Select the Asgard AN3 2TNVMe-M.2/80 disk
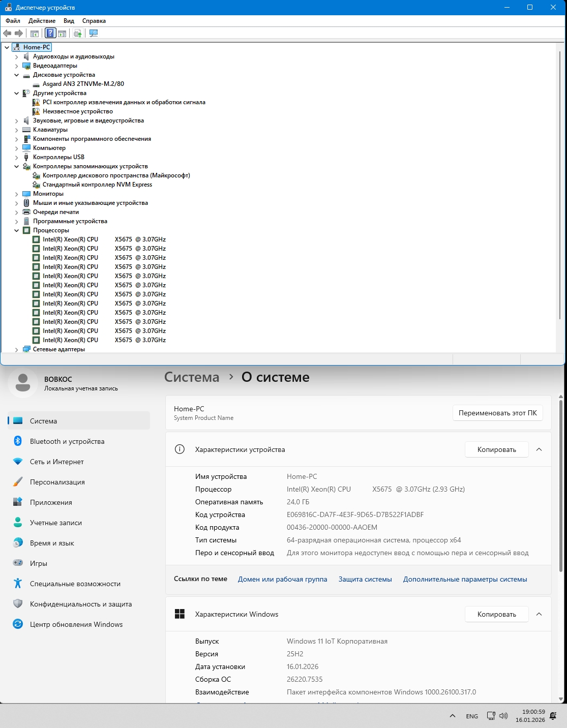Screen dimensions: 567x728 coord(83,84)
